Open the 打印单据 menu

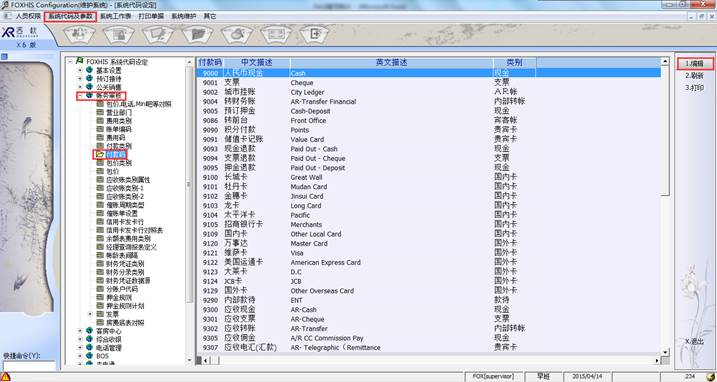point(151,16)
